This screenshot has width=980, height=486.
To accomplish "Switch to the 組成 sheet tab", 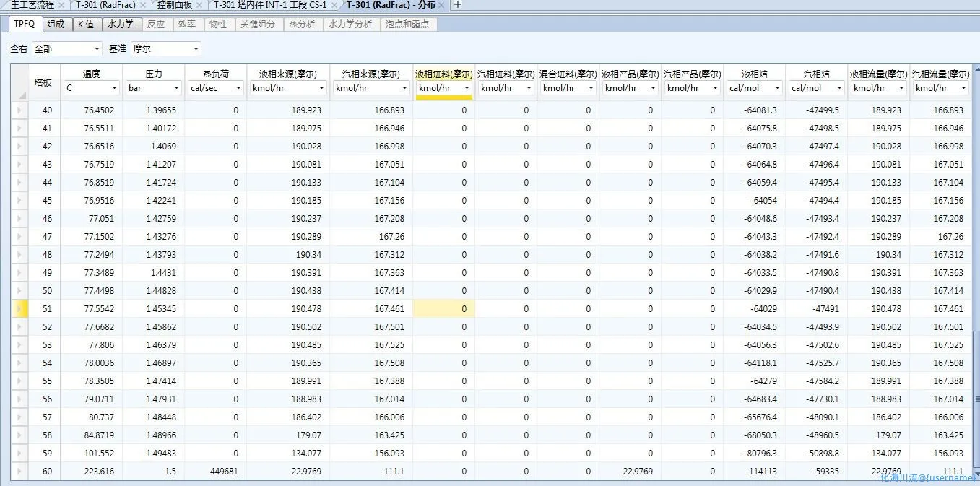I will (x=56, y=24).
